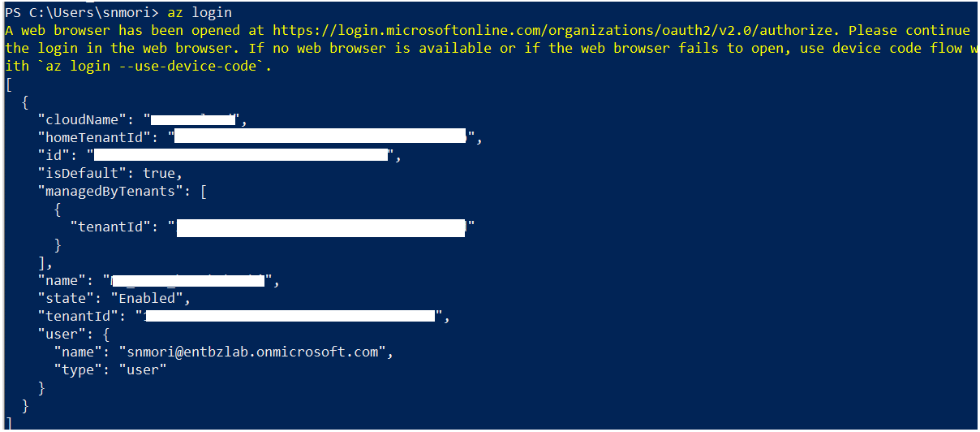
Task: Click the "true" value of isDefault
Action: (x=159, y=173)
